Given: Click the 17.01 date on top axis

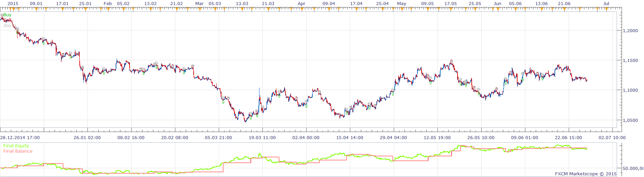Looking at the screenshot, I should (x=62, y=3).
